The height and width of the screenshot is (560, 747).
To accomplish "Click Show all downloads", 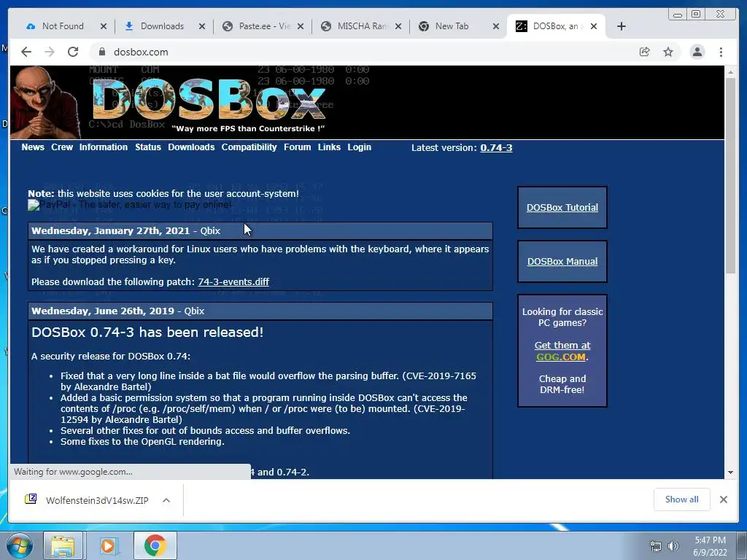I will [682, 499].
